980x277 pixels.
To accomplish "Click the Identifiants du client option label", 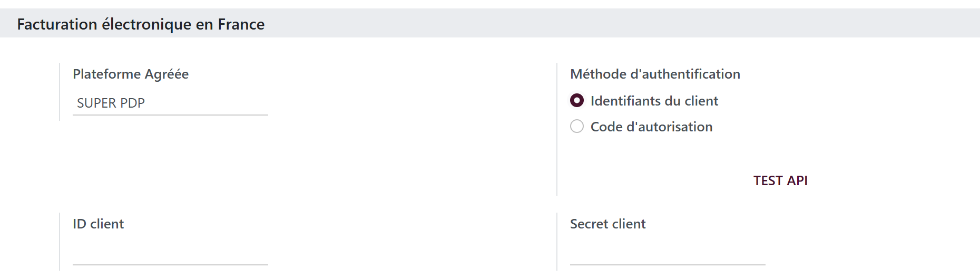I will 654,101.
